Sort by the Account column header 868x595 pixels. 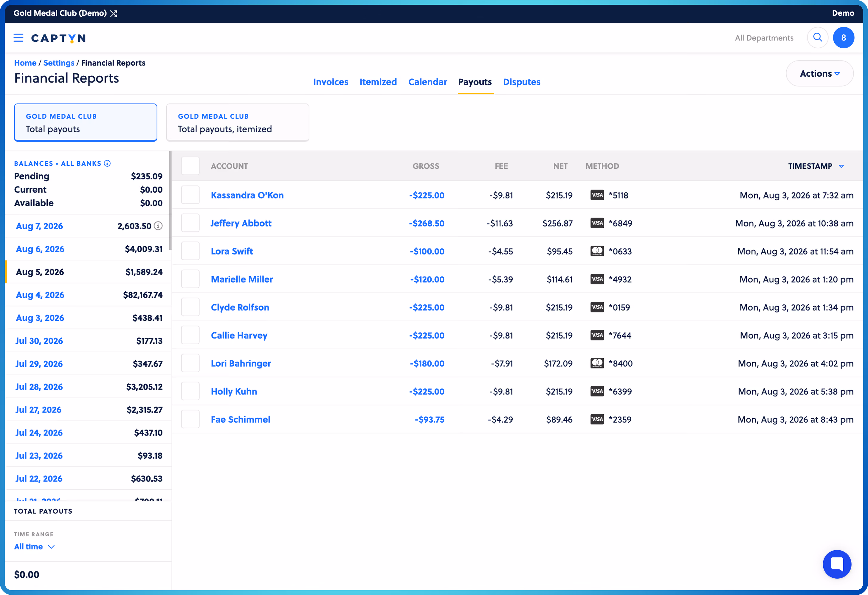pos(229,166)
